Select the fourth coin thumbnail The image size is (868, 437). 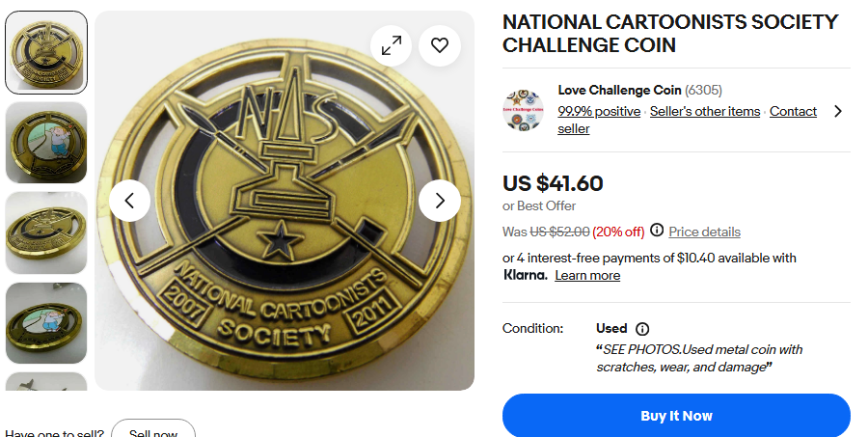[x=46, y=323]
